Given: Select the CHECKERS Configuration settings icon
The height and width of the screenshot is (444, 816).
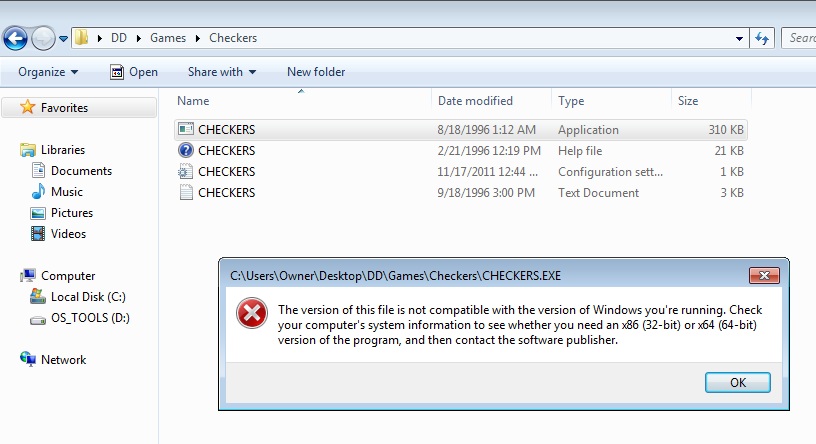Looking at the screenshot, I should 186,171.
